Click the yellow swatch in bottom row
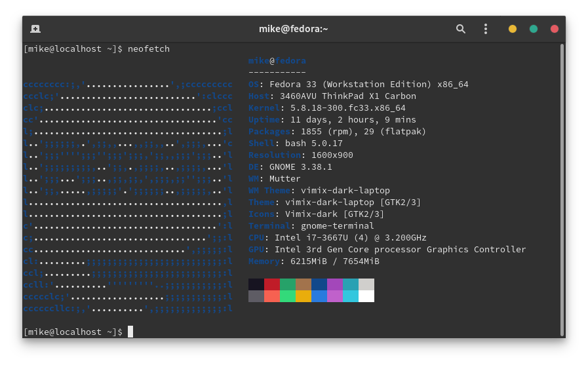Viewport: 588px width, 367px height. 304,296
